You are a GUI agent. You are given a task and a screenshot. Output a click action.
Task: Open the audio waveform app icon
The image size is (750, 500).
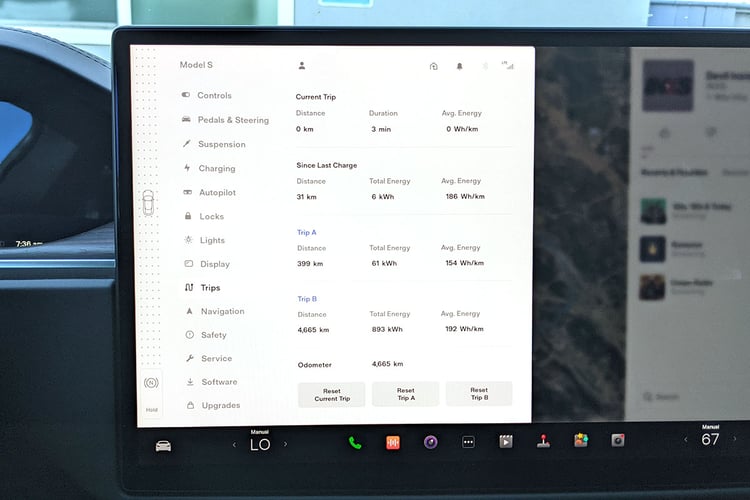click(393, 442)
